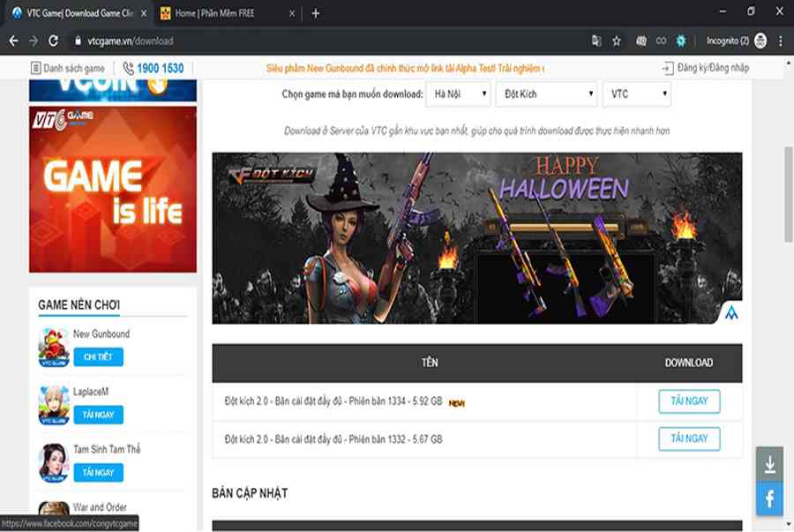This screenshot has height=532, width=794.
Task: Open the Google Translate page icon
Action: coord(596,41)
